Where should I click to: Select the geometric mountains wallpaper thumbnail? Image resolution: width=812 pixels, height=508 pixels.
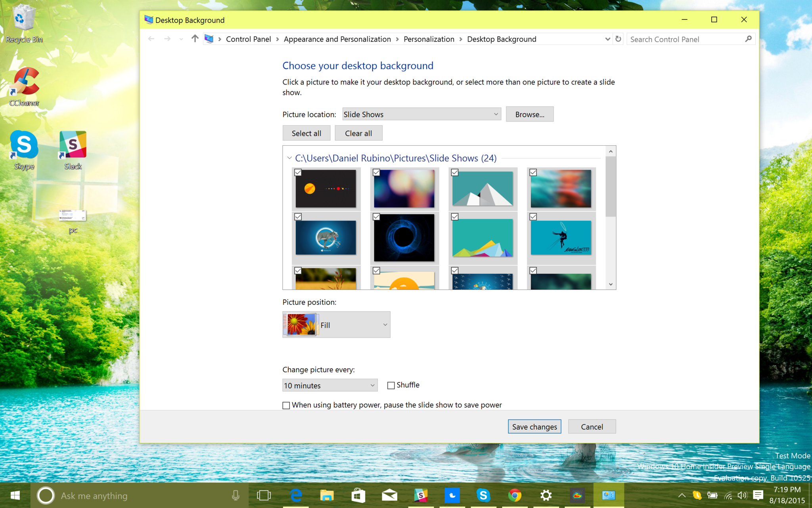coord(482,187)
